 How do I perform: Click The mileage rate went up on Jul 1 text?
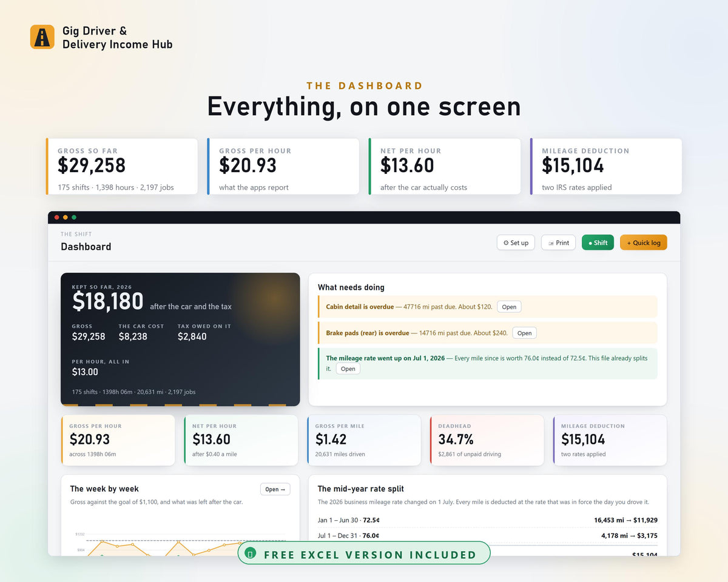[x=385, y=358]
